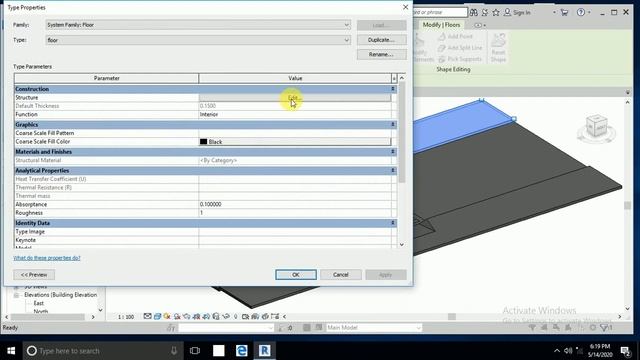Screen dimensions: 640x360
Task: Click Temporary Hide/Isolate glasses icon
Action: tap(226, 316)
